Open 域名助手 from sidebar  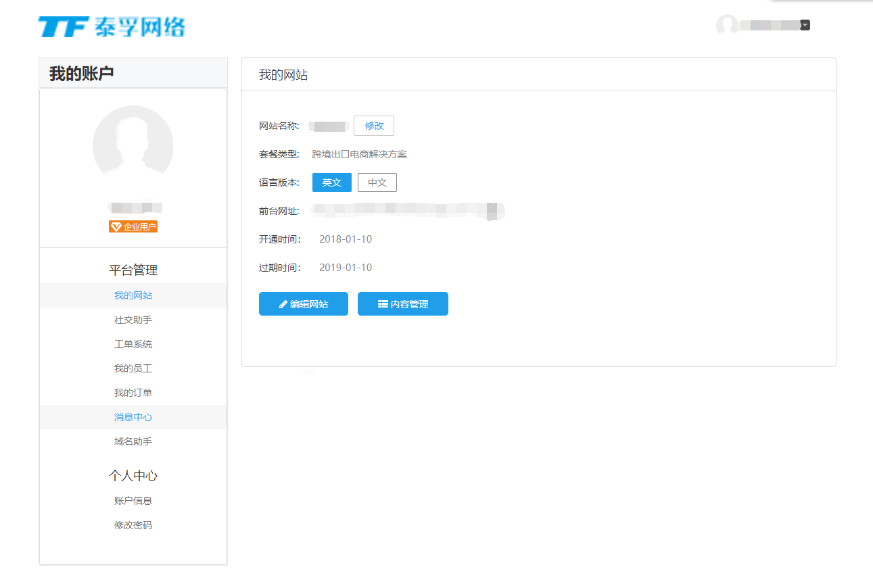coord(133,441)
